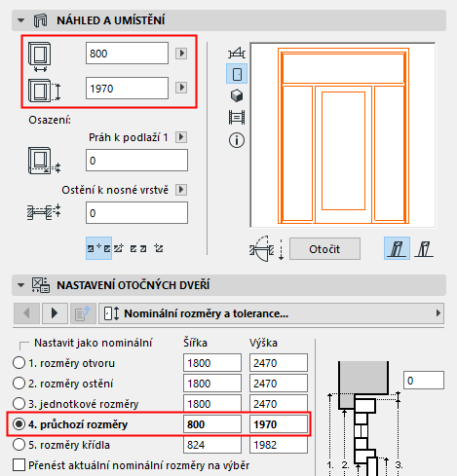Collapse the NÁHLED A UMÍSTĚNÍ panel
The image size is (457, 476).
pyautogui.click(x=21, y=20)
